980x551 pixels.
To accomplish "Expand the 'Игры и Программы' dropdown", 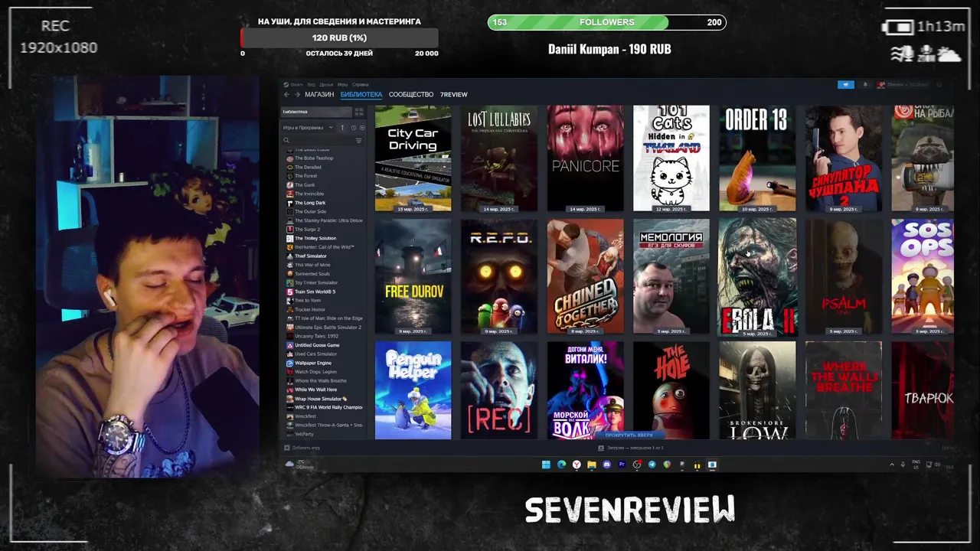I will [x=308, y=128].
